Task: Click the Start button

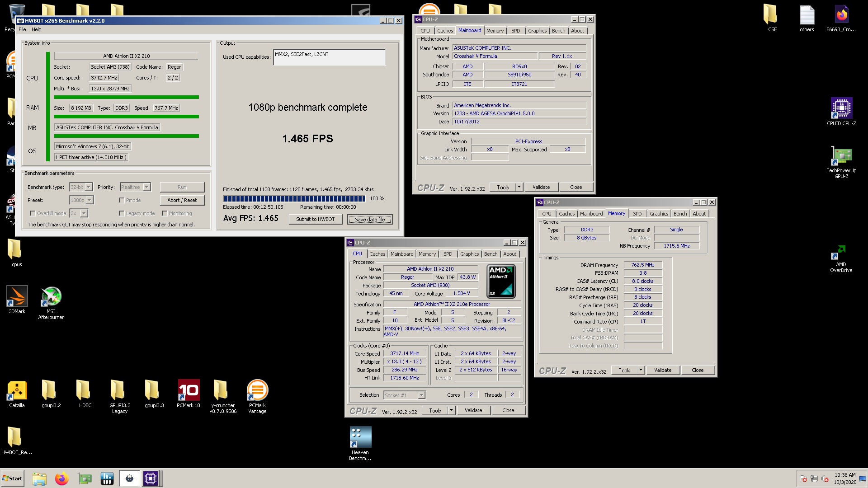Action: [13, 479]
